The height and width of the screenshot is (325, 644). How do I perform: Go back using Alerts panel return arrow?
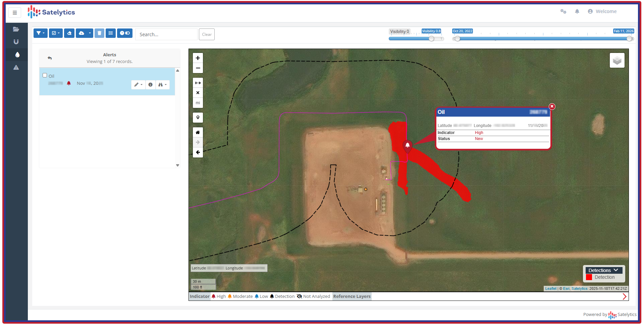point(50,58)
